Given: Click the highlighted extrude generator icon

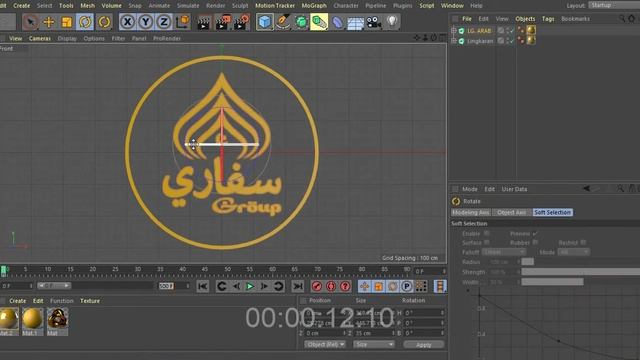Looking at the screenshot, I should pos(319,22).
